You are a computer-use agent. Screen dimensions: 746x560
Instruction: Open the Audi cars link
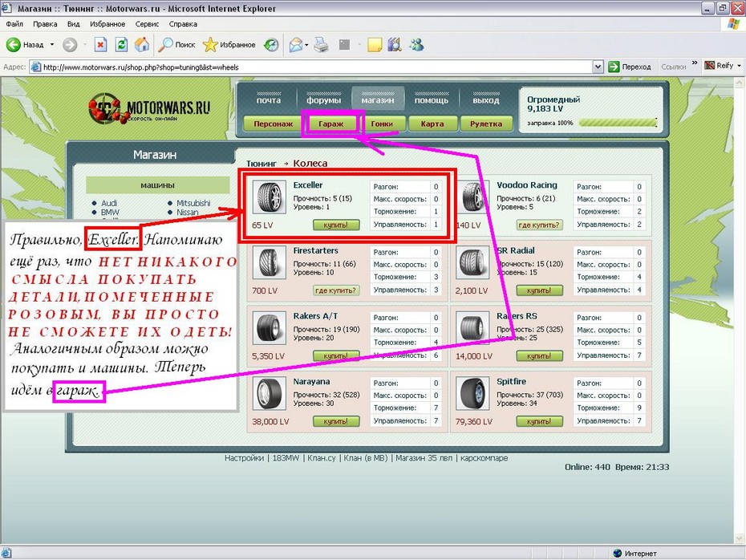pyautogui.click(x=109, y=203)
